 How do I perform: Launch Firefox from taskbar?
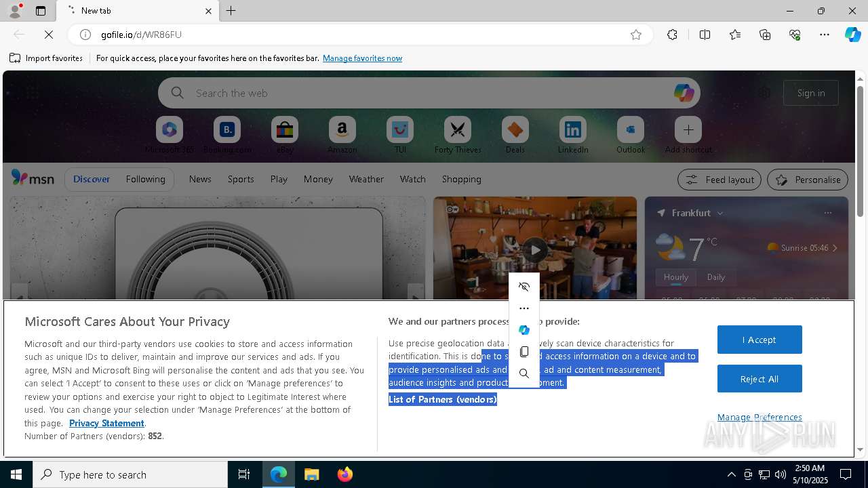point(345,474)
